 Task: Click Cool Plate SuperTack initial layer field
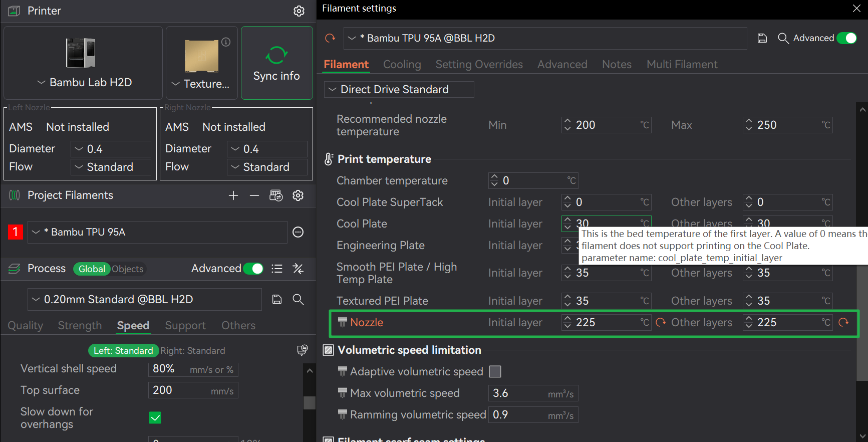pyautogui.click(x=607, y=202)
